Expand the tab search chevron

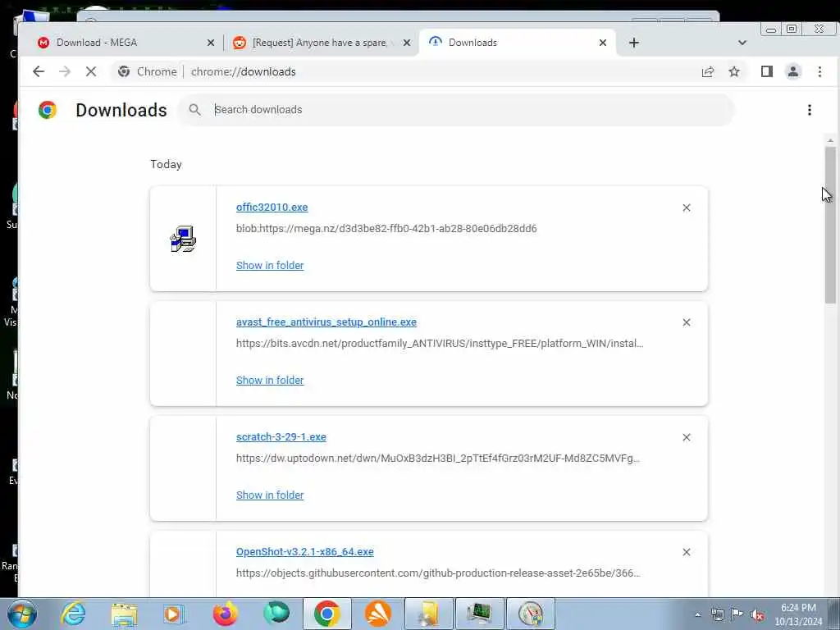click(742, 43)
